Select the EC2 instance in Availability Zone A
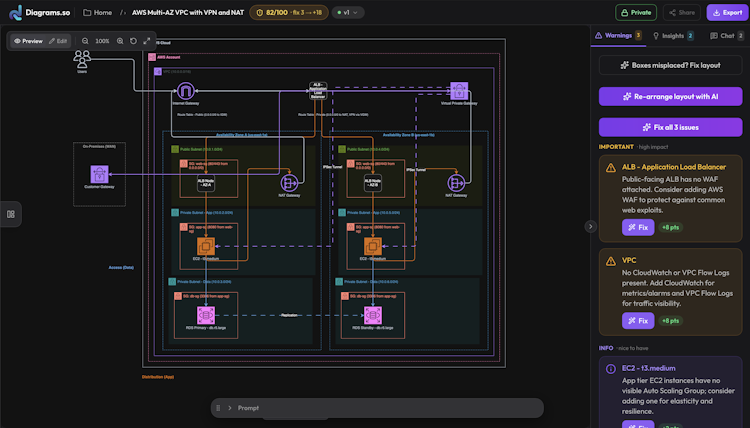 pos(206,246)
